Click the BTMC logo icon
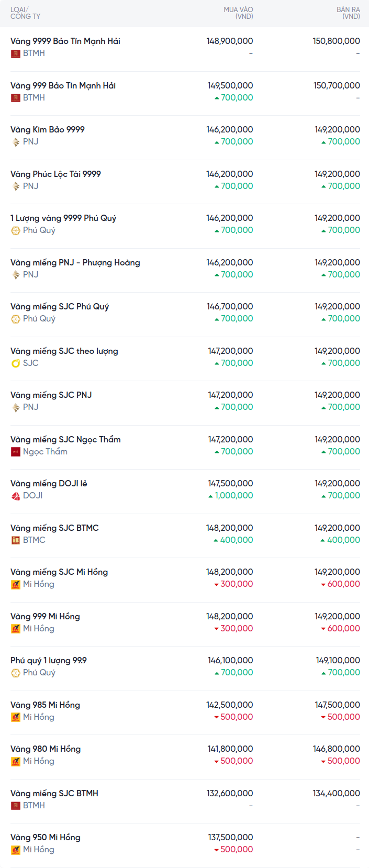The image size is (369, 868). pyautogui.click(x=16, y=540)
